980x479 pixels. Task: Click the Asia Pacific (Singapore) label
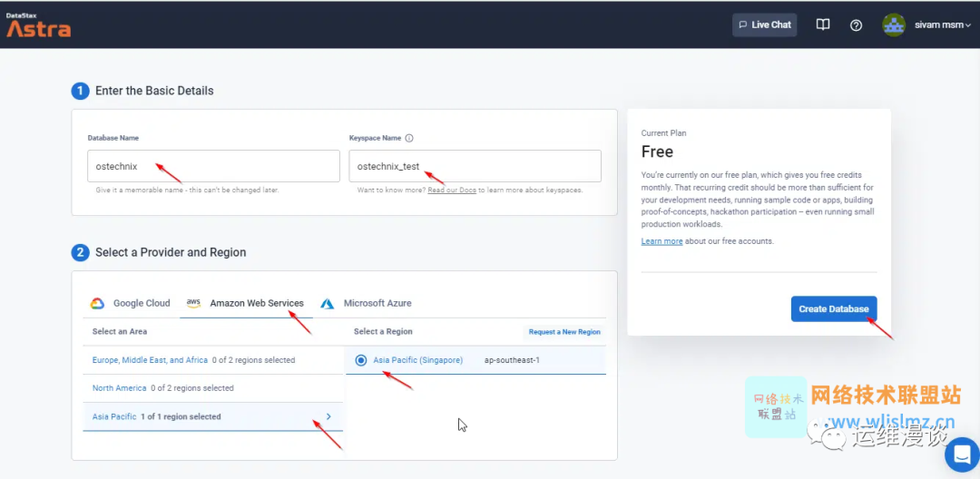click(418, 360)
